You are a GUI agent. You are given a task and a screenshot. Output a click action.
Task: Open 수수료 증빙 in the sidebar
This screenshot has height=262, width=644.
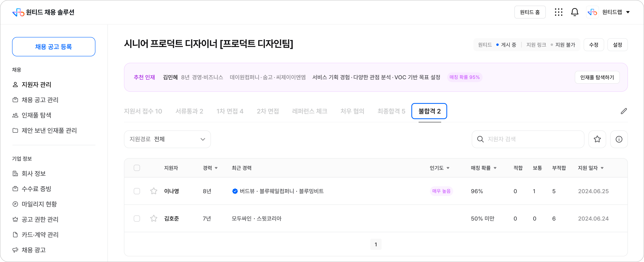click(x=36, y=189)
